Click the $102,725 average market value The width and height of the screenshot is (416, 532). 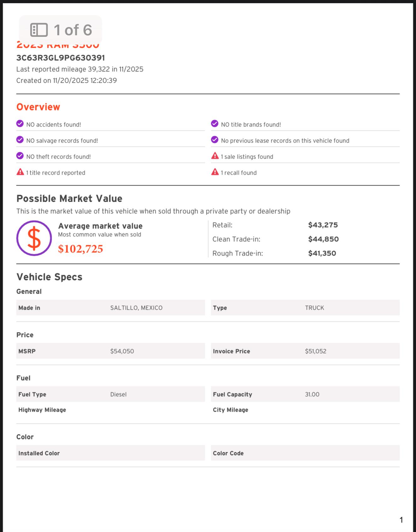click(x=81, y=249)
